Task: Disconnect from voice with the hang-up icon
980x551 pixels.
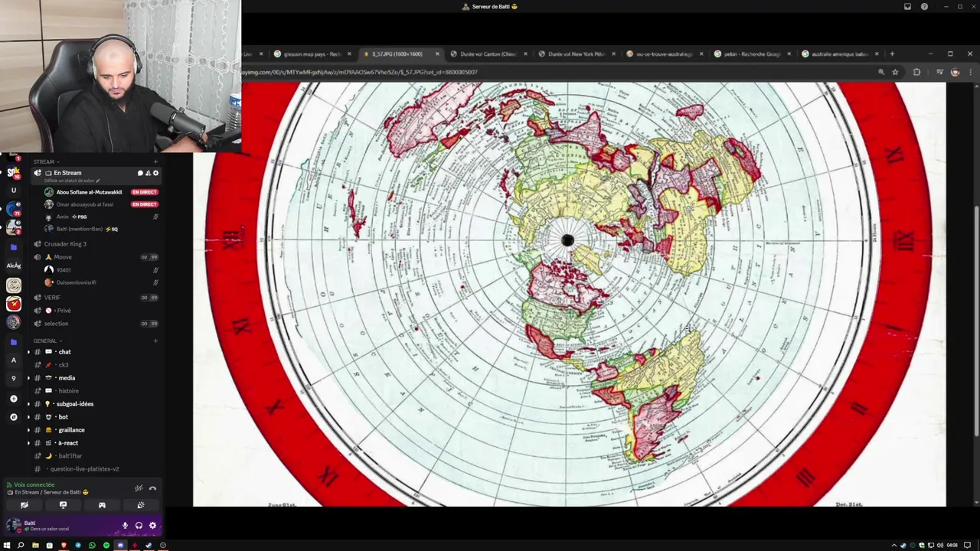Action: point(152,488)
